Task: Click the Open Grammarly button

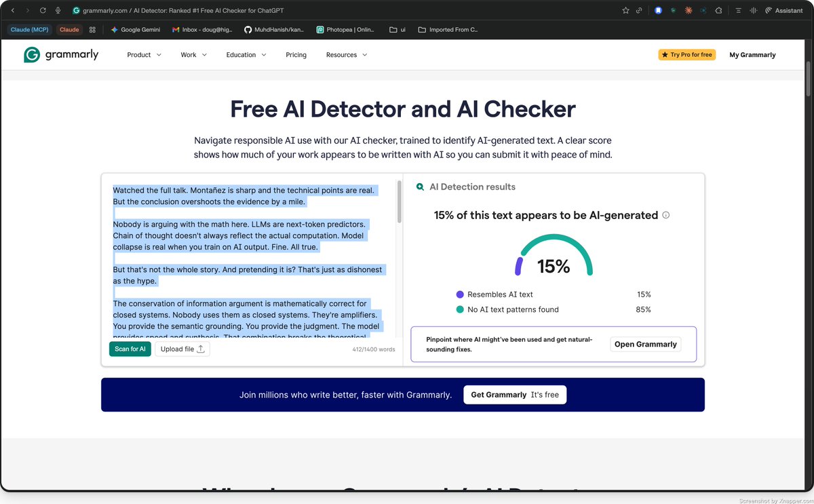Action: point(645,344)
